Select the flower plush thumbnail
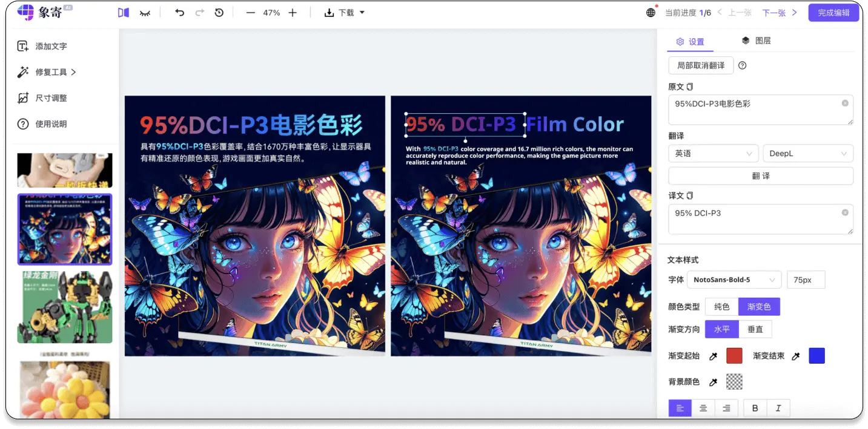868x429 pixels. pyautogui.click(x=64, y=389)
